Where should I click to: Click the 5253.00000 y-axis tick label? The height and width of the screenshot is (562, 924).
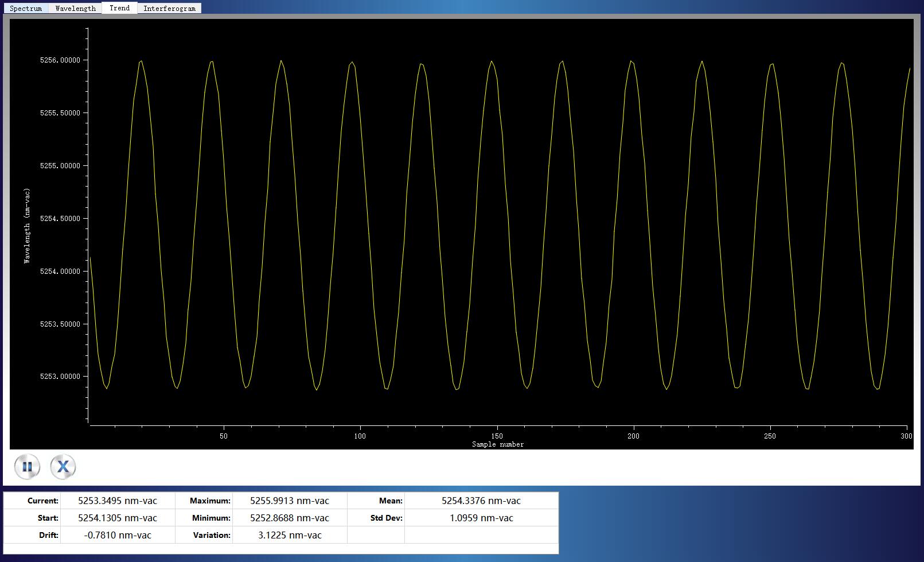[60, 377]
